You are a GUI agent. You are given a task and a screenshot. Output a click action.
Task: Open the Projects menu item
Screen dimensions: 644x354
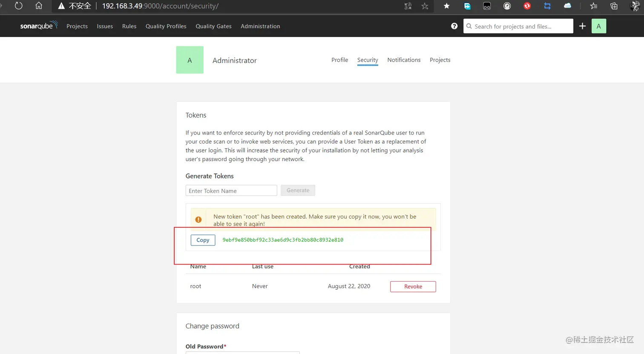(x=77, y=26)
